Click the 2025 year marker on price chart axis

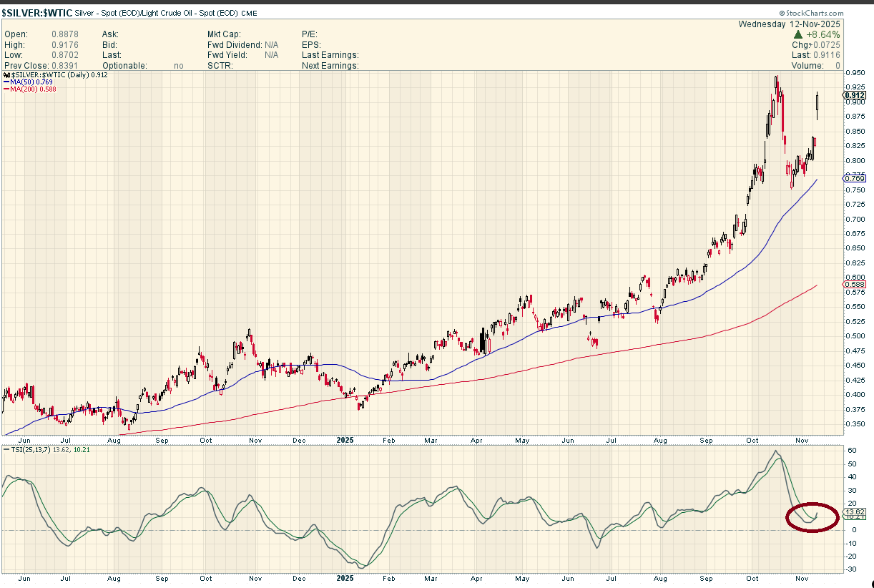[345, 441]
